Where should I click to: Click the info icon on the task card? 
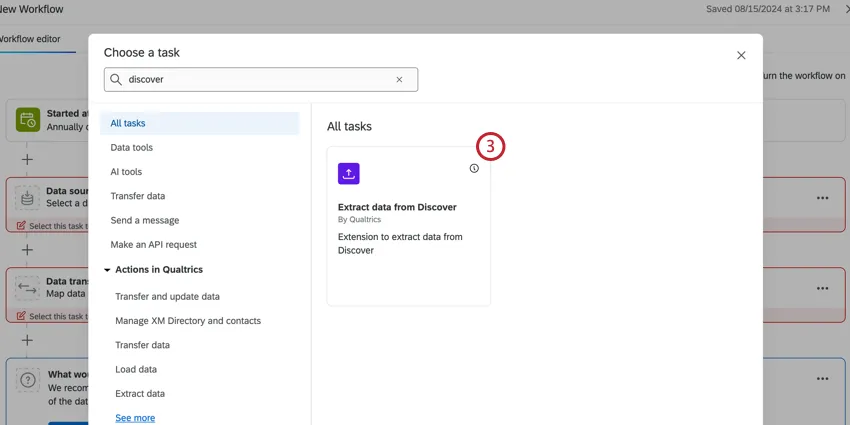pyautogui.click(x=474, y=168)
